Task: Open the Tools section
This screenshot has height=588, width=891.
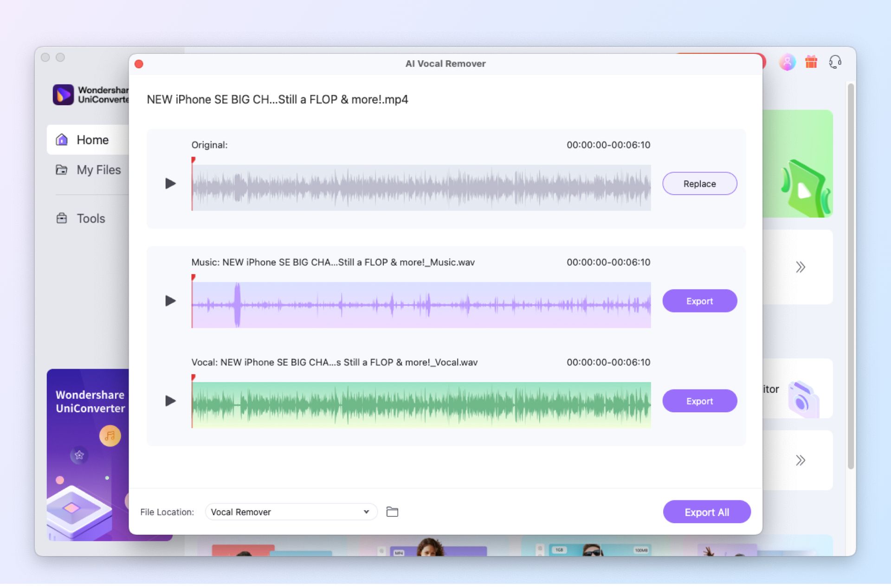Action: (x=90, y=218)
